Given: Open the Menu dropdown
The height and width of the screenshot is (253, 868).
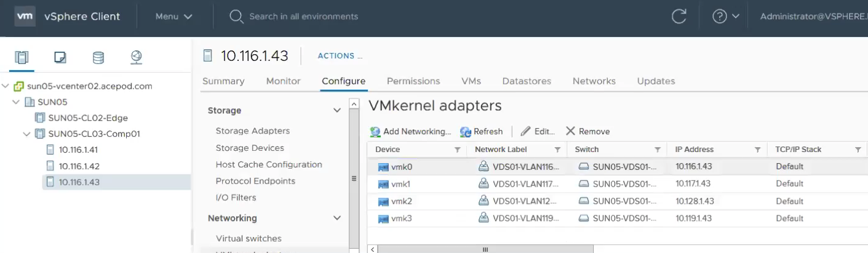Looking at the screenshot, I should click(174, 17).
